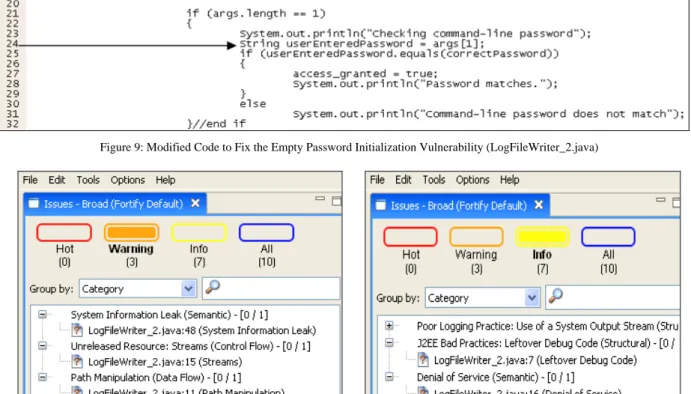Image resolution: width=691 pixels, height=394 pixels.
Task: Open Options menu in right Fortify window
Action: pos(472,180)
